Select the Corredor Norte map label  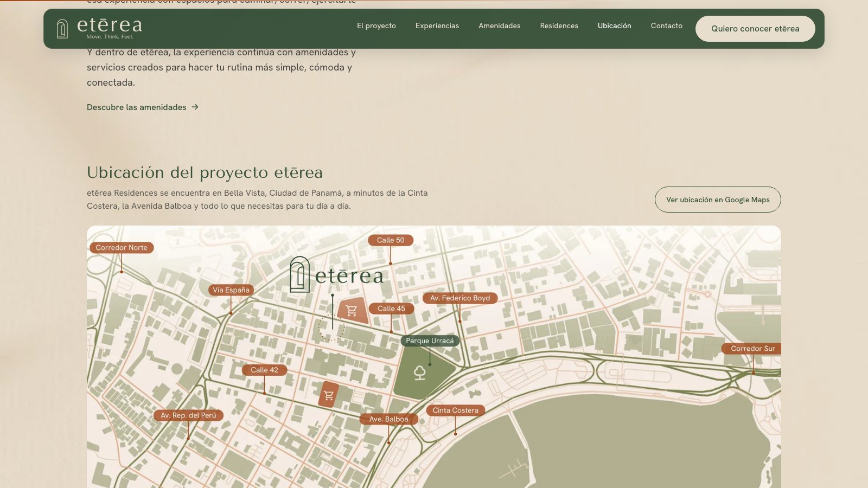coord(122,248)
